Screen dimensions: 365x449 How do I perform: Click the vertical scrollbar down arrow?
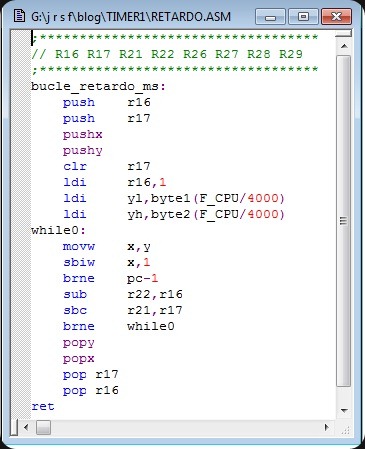[x=344, y=410]
